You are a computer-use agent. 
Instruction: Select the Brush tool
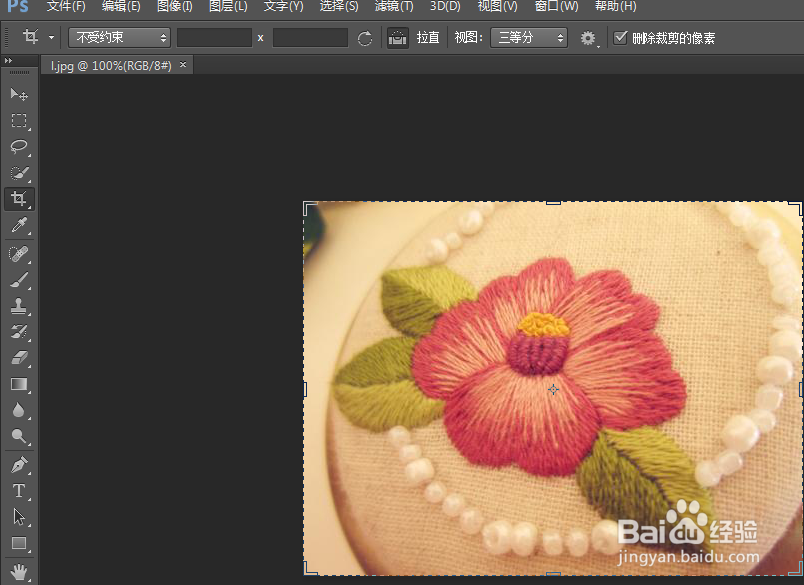(x=19, y=280)
